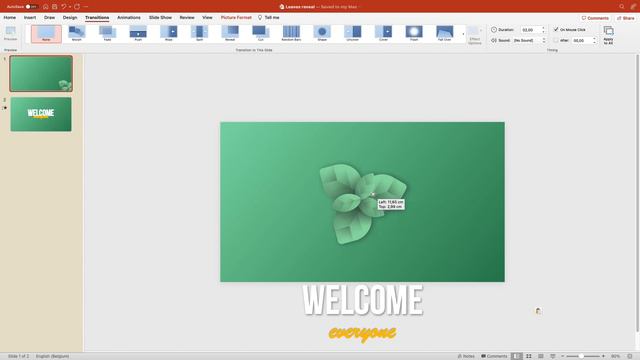This screenshot has height=360, width=640.
Task: Open the Slide Show tab
Action: click(160, 18)
